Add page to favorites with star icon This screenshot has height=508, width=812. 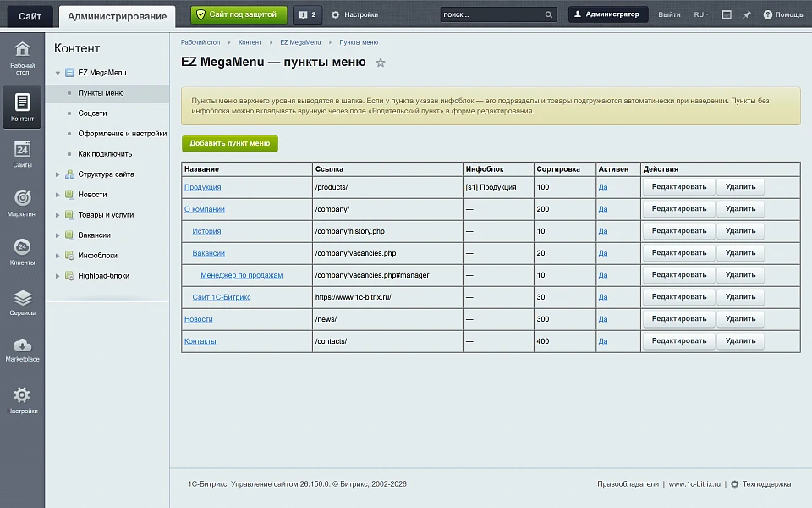coord(381,63)
